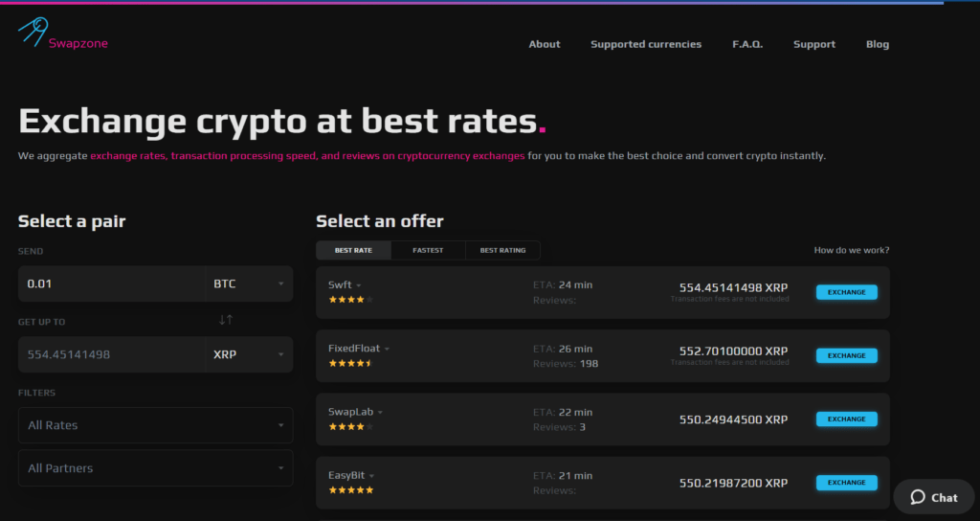This screenshot has height=521, width=980.
Task: Click the Swft star rating
Action: [x=350, y=300]
